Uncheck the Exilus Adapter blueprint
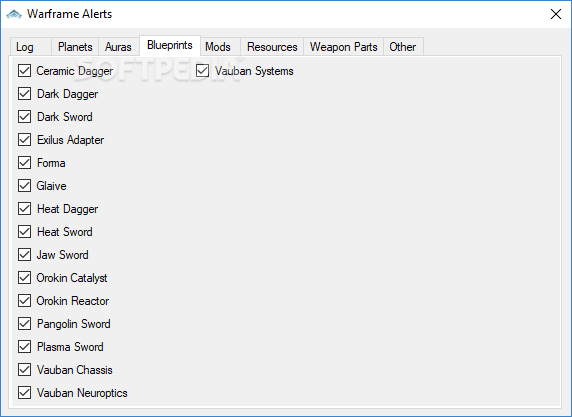Screen dimensions: 572x417 click(x=24, y=140)
